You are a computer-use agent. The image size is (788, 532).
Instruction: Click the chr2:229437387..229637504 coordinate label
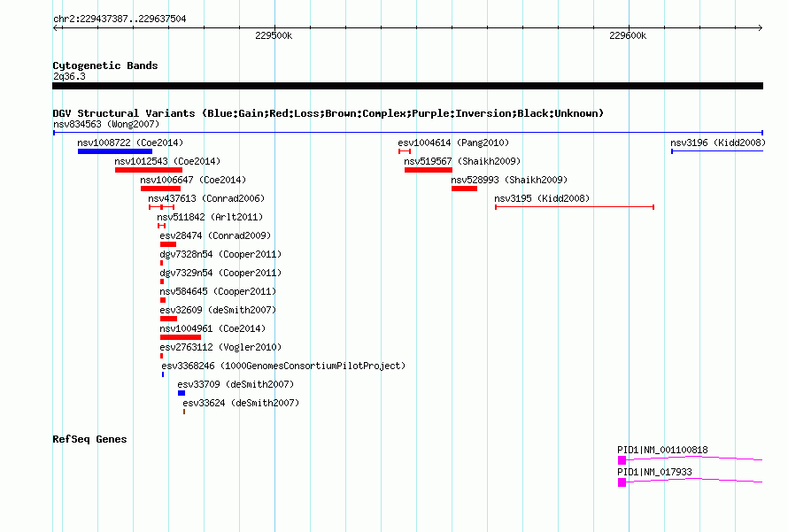(120, 19)
